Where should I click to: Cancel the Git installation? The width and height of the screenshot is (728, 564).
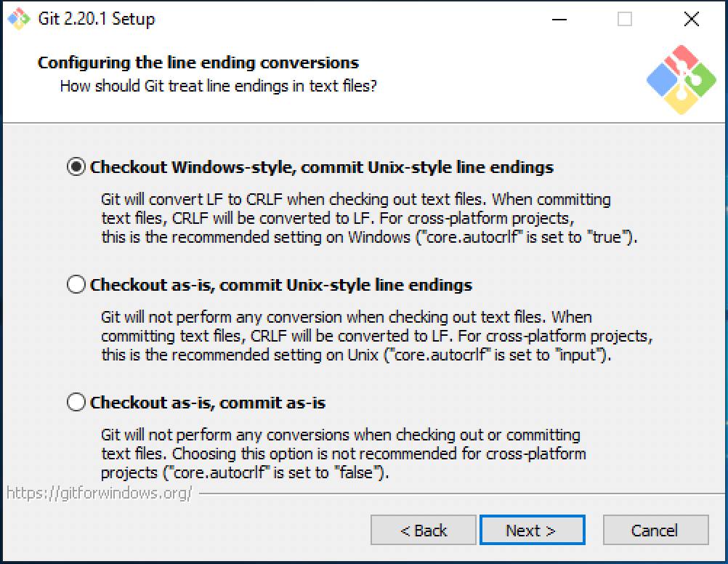[x=655, y=531]
